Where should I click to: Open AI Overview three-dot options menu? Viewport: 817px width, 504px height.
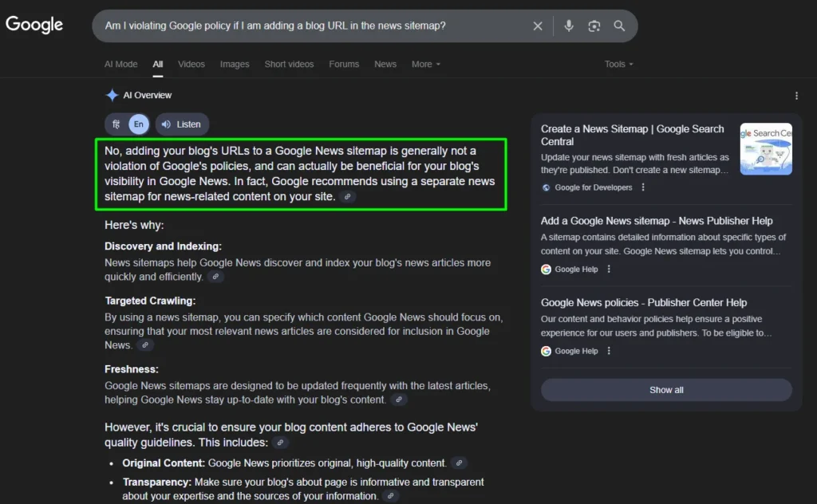(796, 96)
